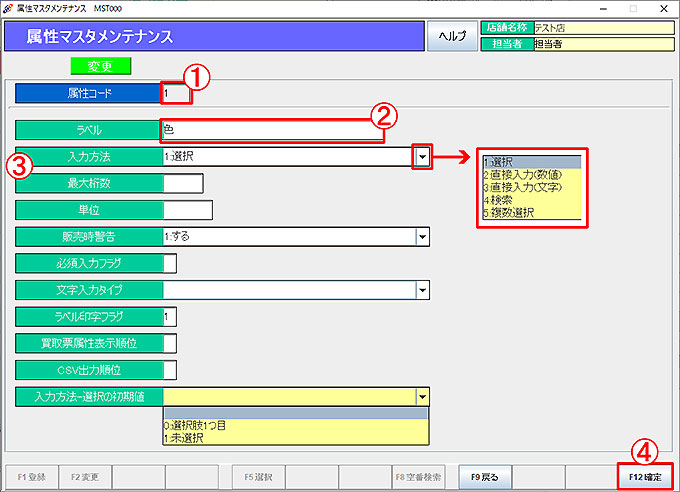The width and height of the screenshot is (680, 492).
Task: Click the application icon in the title bar
Action: coord(7,8)
